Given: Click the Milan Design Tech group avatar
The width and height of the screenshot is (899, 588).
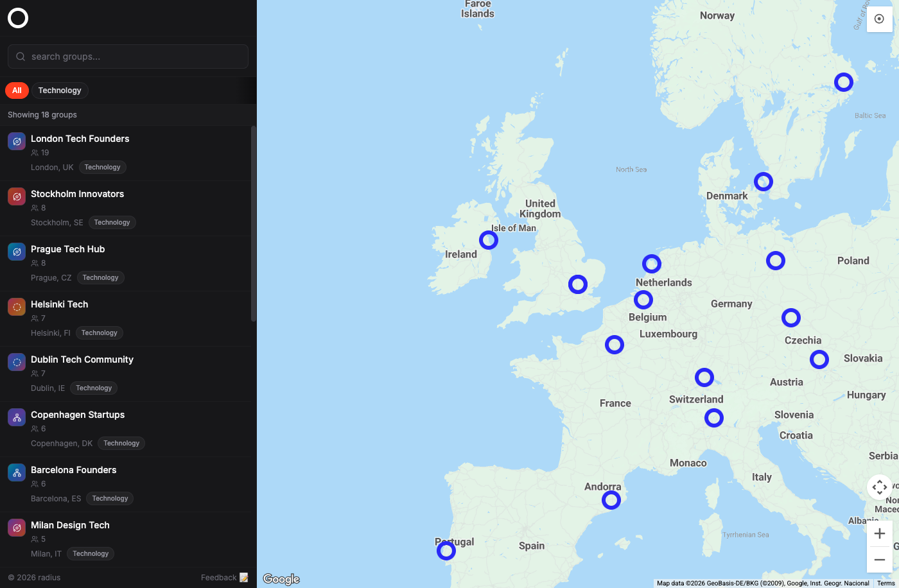Looking at the screenshot, I should 16,527.
